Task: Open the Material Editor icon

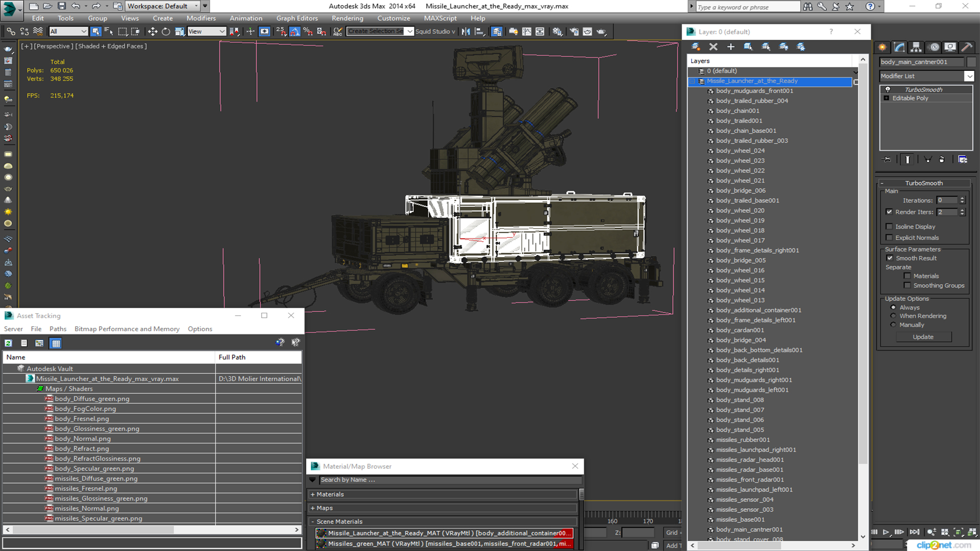Action: (x=557, y=32)
